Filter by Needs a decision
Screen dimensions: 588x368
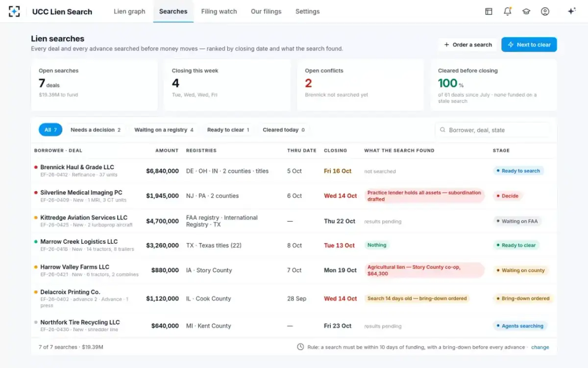click(x=96, y=130)
